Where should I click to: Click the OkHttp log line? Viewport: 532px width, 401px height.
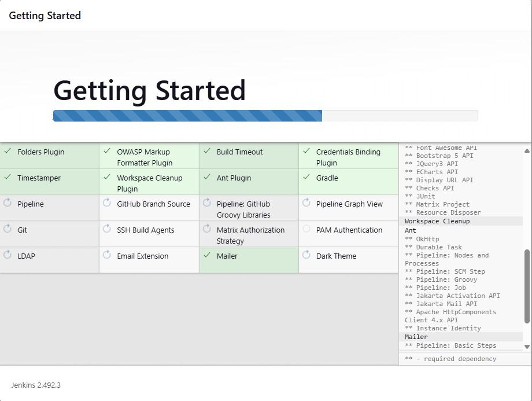point(422,239)
